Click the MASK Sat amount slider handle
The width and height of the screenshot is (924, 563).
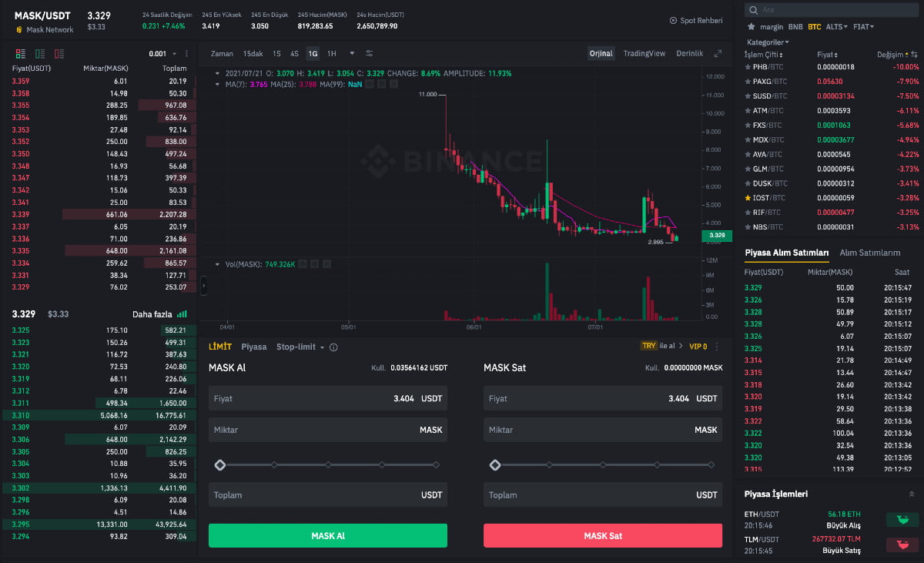[495, 465]
